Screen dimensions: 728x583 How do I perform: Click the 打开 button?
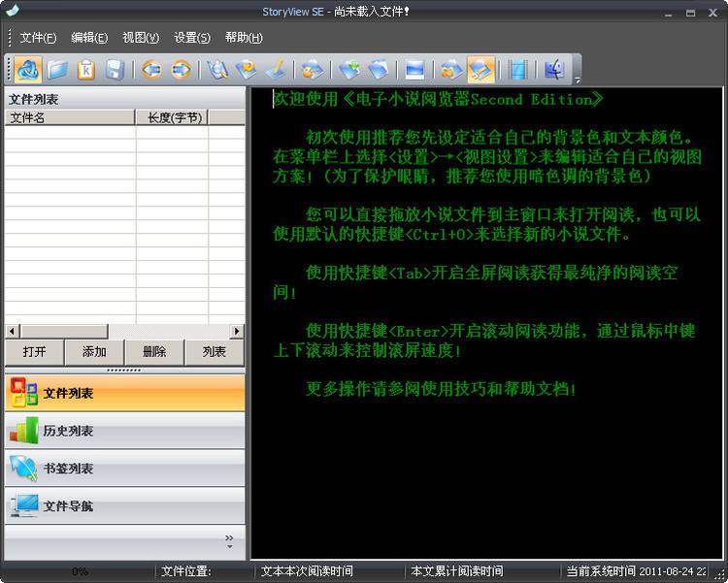click(34, 352)
